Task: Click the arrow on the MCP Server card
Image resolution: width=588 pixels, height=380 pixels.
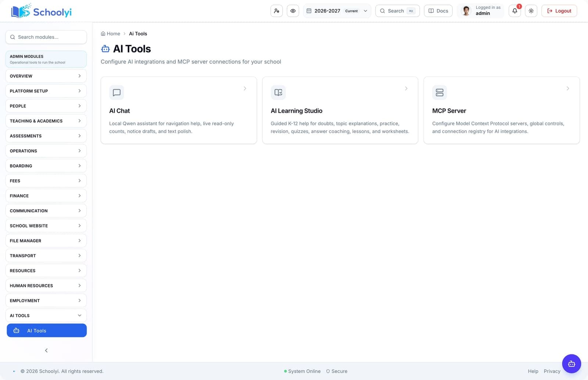Action: click(x=568, y=88)
